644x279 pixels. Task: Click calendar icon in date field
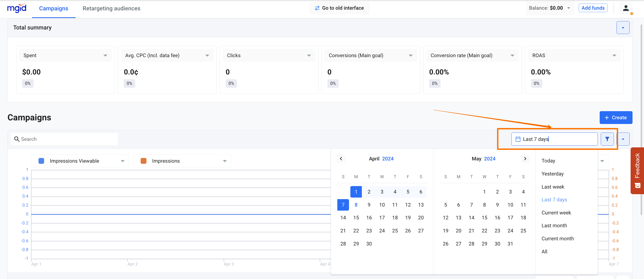[518, 139]
